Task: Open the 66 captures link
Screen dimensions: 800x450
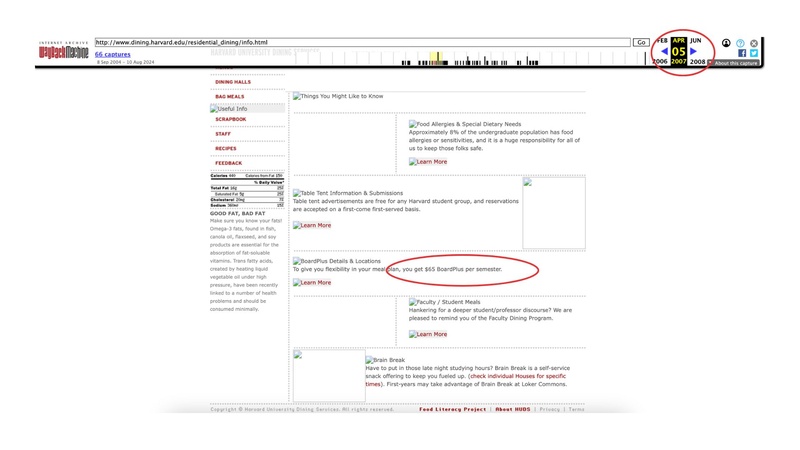Action: [x=112, y=54]
